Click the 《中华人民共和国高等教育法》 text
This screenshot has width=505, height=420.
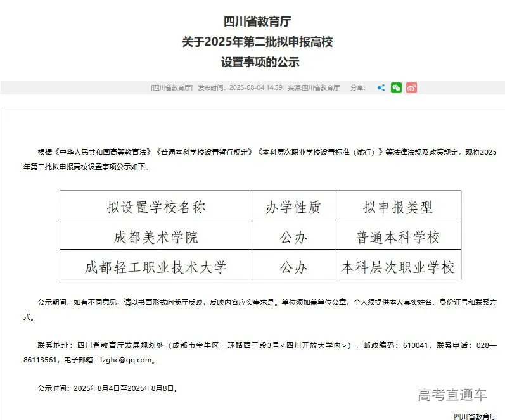point(103,151)
